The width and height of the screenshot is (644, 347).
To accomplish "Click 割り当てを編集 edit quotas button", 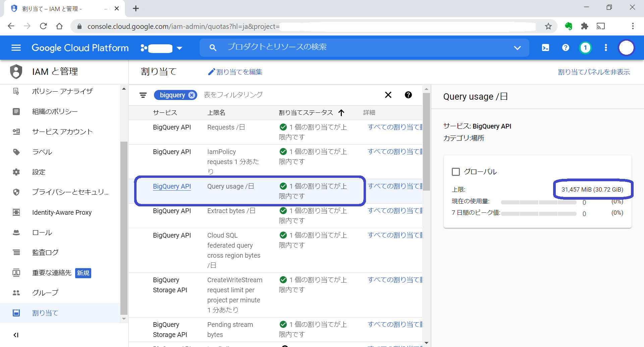I will pyautogui.click(x=235, y=72).
